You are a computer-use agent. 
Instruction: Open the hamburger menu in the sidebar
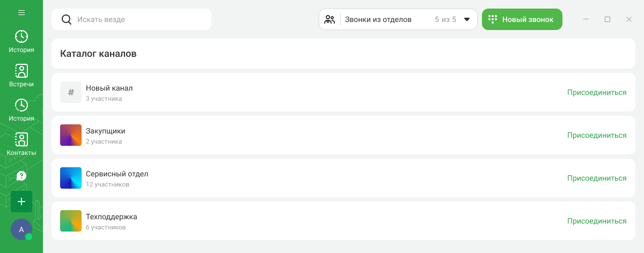[x=21, y=12]
